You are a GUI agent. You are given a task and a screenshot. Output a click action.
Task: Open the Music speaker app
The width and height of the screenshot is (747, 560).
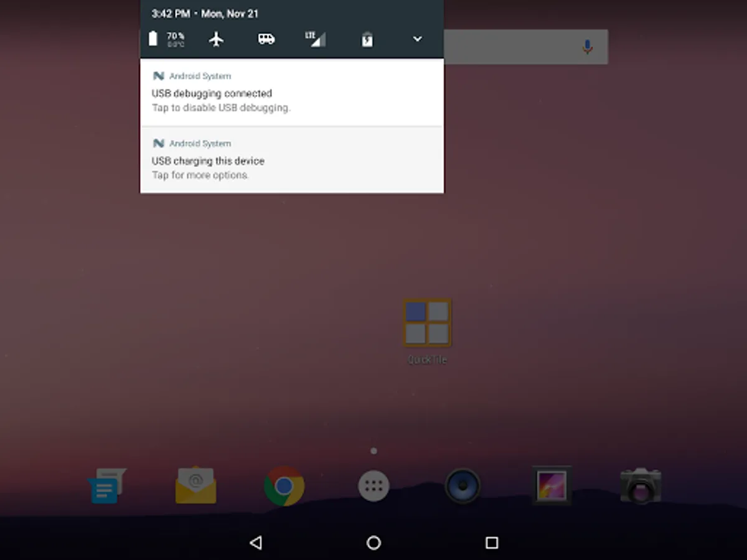[463, 486]
